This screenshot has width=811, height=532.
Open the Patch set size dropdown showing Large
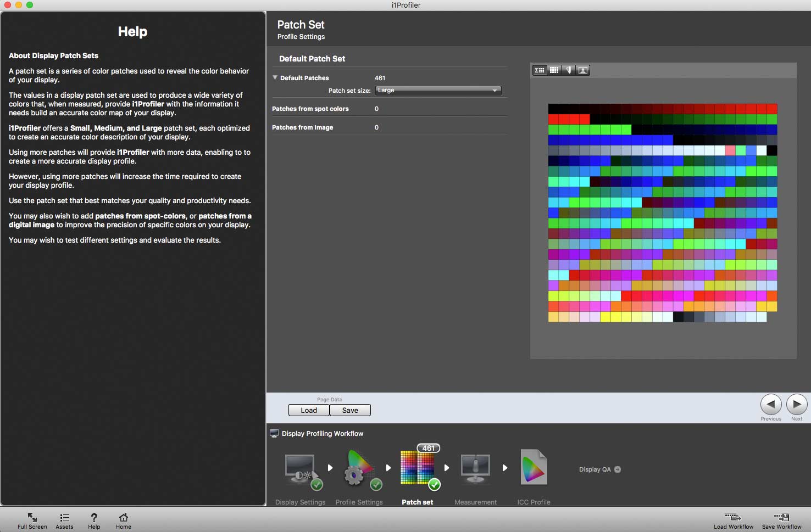pyautogui.click(x=438, y=91)
